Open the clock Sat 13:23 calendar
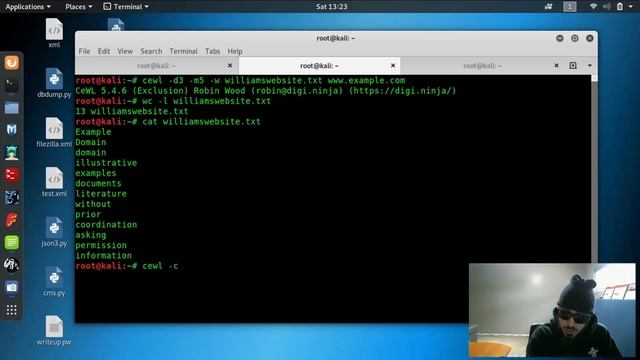 coord(331,7)
